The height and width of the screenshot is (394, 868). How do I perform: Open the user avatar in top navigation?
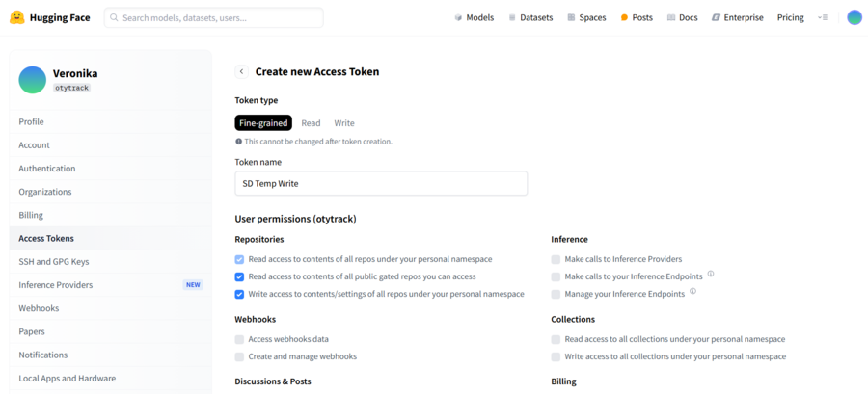854,17
